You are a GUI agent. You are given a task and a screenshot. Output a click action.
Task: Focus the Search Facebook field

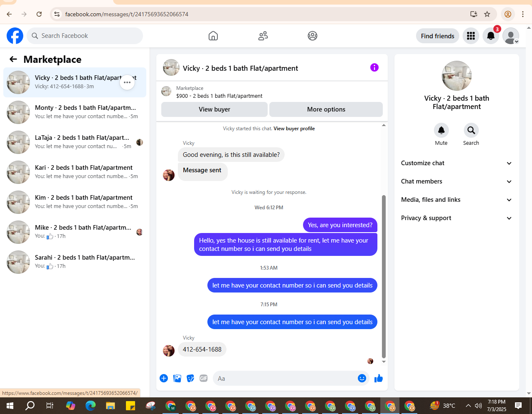(x=85, y=36)
